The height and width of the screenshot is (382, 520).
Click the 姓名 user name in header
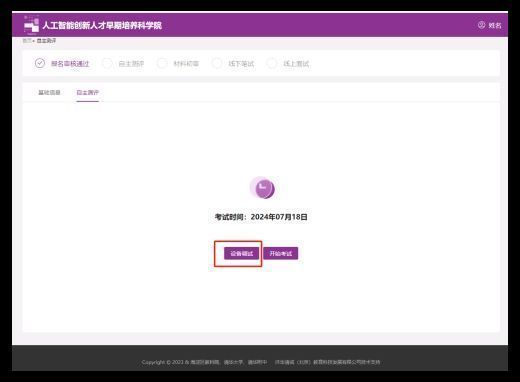tap(495, 25)
